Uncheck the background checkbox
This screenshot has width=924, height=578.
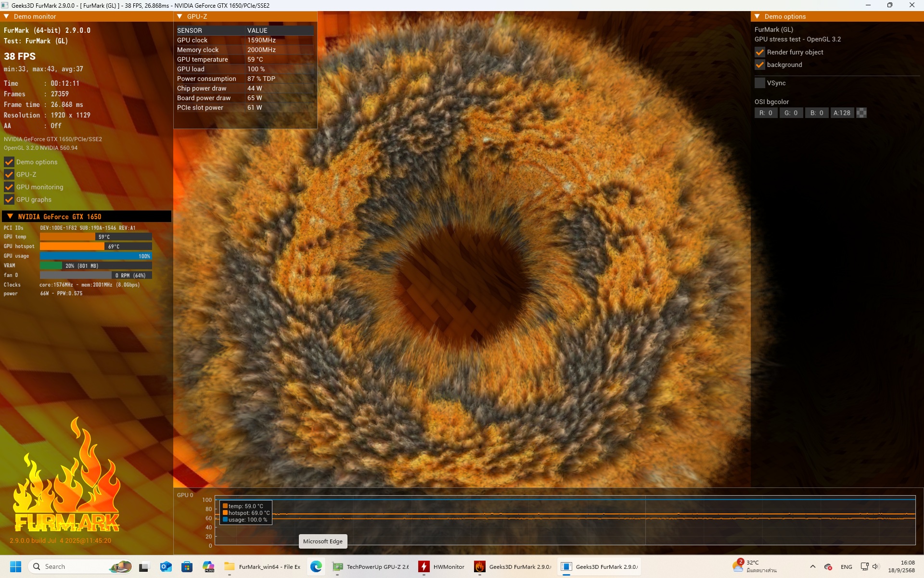click(x=760, y=65)
